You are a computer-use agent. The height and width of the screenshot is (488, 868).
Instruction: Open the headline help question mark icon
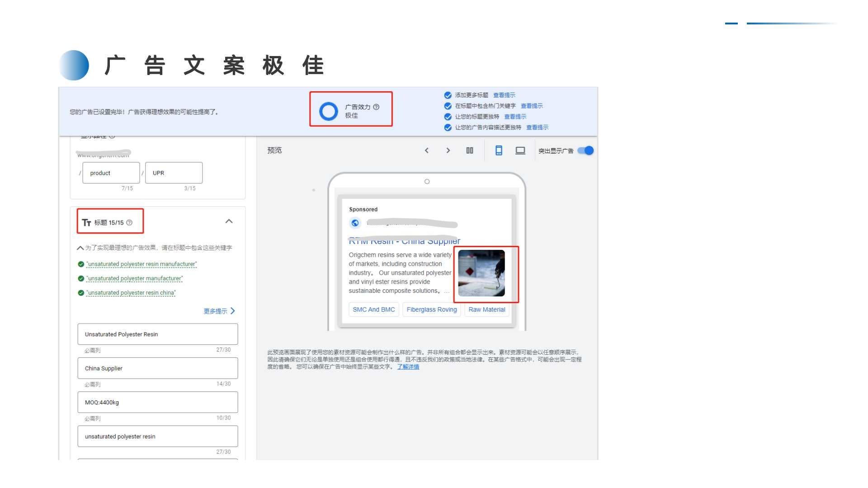point(129,222)
